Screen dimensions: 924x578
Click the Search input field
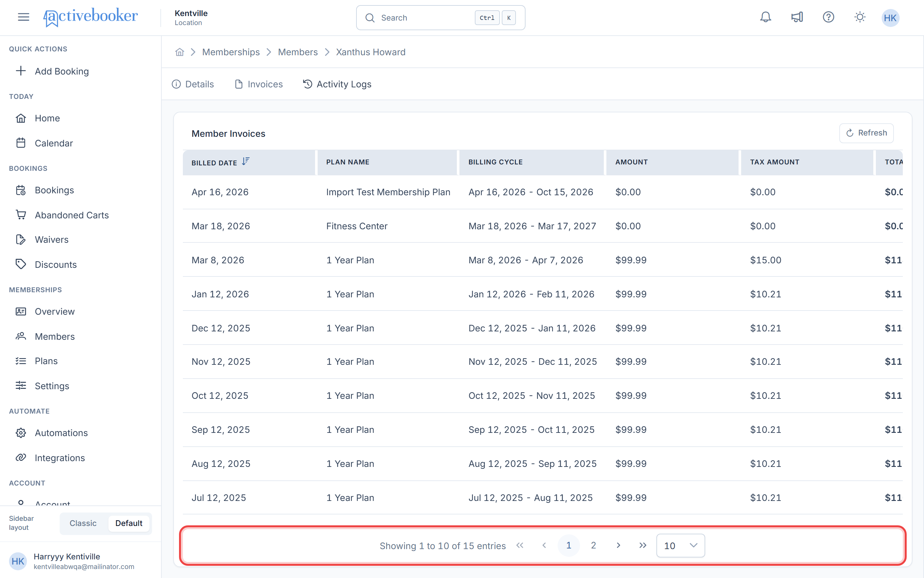pos(441,18)
